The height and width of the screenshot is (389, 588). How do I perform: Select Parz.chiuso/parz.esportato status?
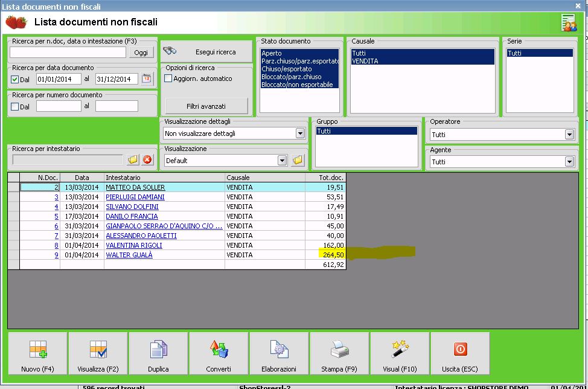[x=299, y=61]
